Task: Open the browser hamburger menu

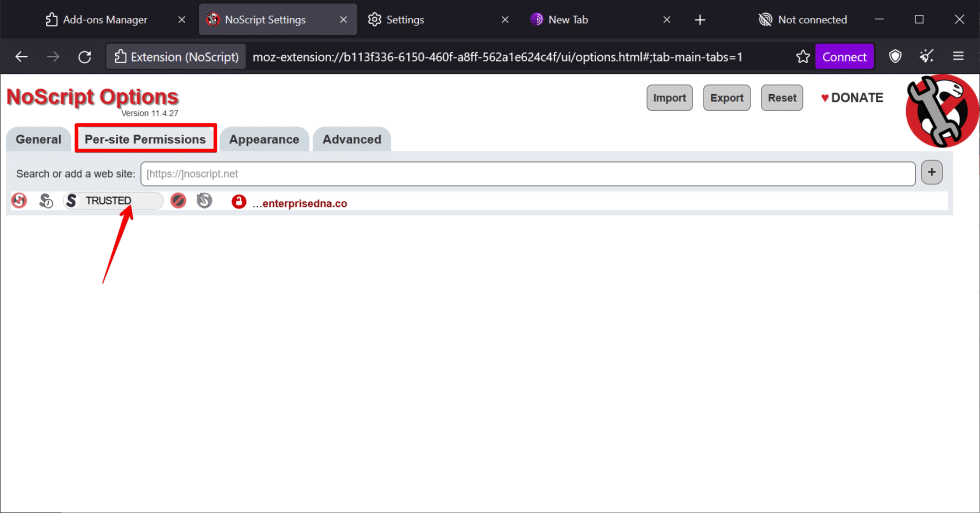Action: tap(958, 57)
